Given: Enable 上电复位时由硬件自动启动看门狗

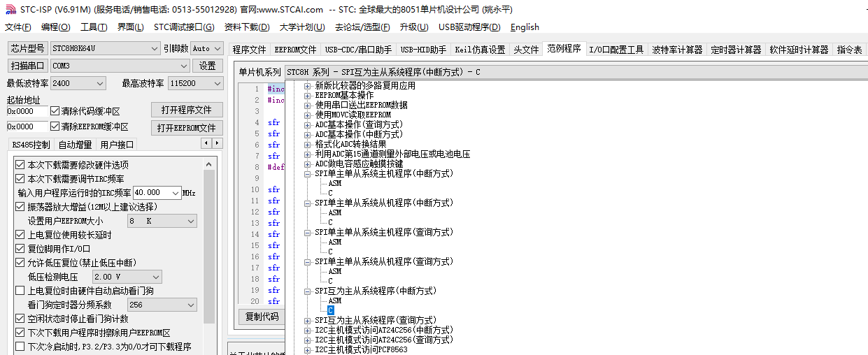Looking at the screenshot, I should (x=20, y=291).
